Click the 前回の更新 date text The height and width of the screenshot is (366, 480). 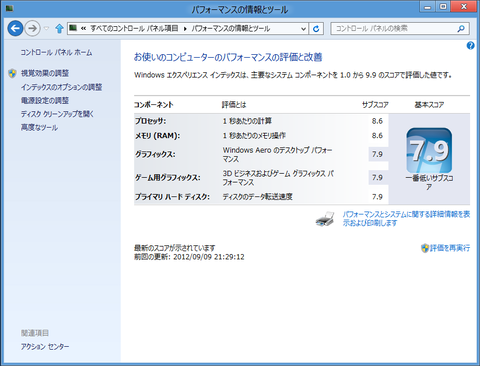(x=189, y=257)
